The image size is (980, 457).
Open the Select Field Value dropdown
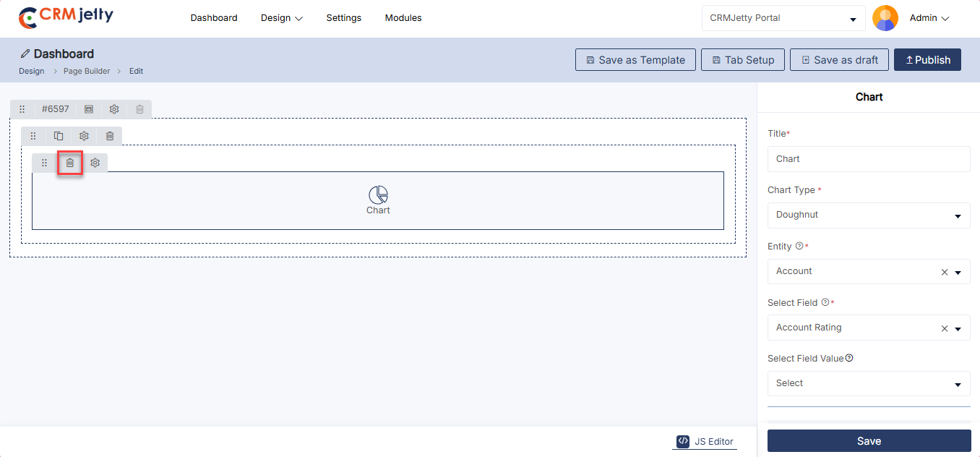pos(869,383)
